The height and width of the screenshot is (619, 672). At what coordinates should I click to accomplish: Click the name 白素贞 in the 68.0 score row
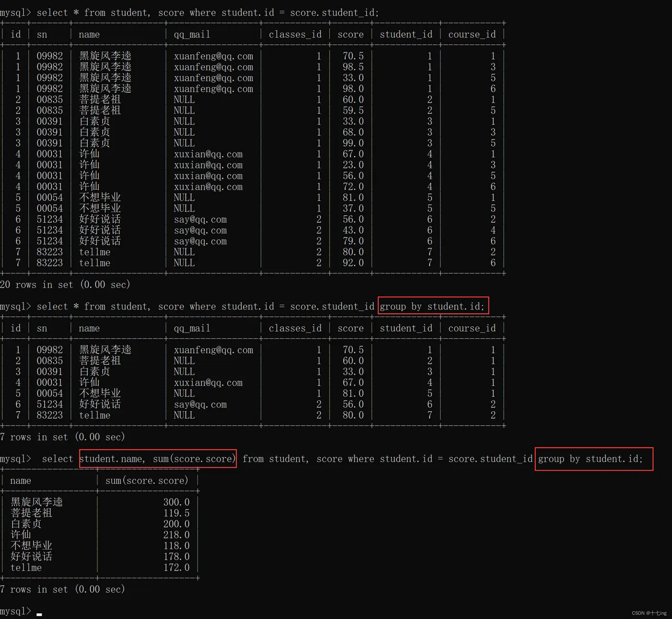point(95,132)
